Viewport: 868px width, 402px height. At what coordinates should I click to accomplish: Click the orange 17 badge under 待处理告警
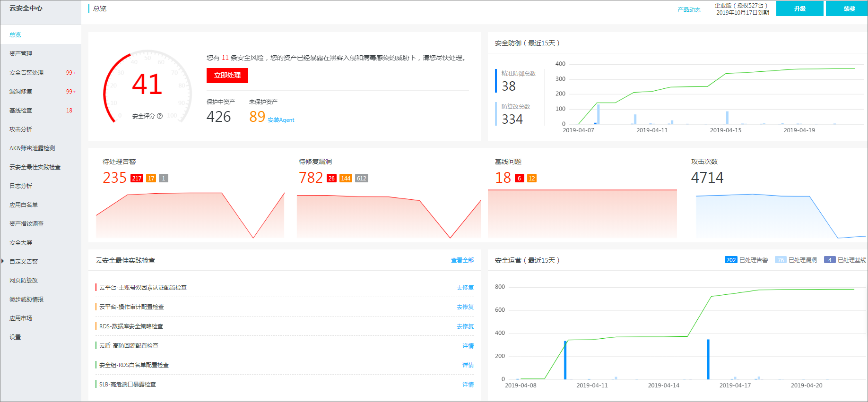click(x=151, y=178)
